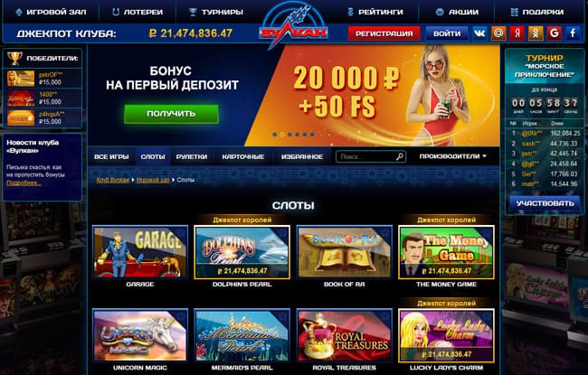588x375 pixels.
Task: Click the red Регистрация button
Action: click(x=384, y=33)
